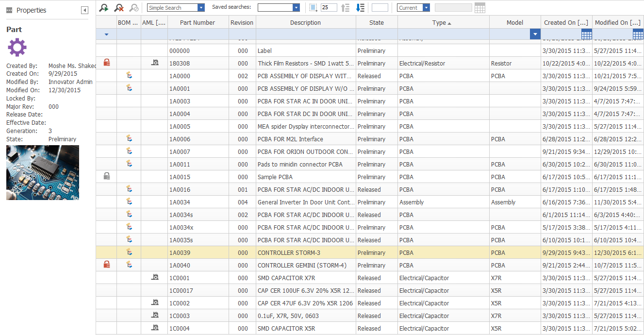The height and width of the screenshot is (335, 644).
Task: Click the disabled stop search icon
Action: [x=134, y=7]
